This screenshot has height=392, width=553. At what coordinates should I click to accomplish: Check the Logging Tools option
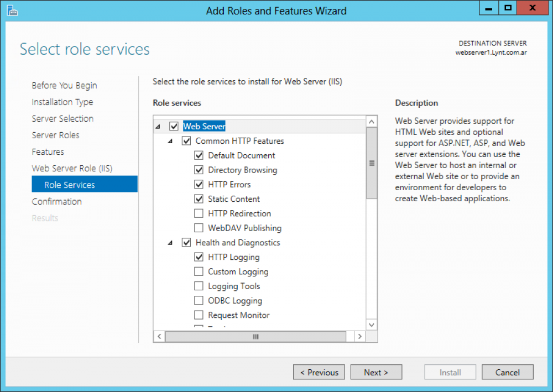199,286
